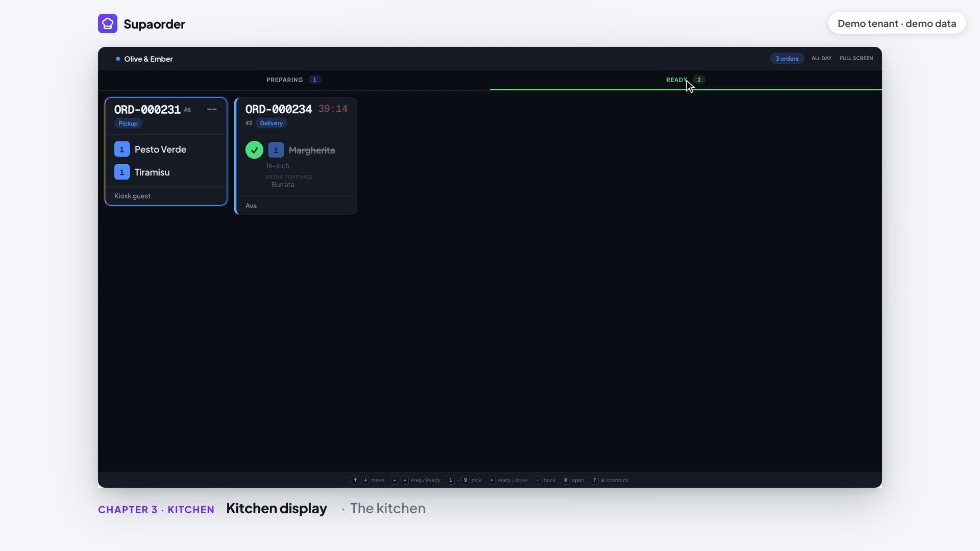Click the minus back shortcut key
The width and height of the screenshot is (980, 551).
(x=537, y=480)
